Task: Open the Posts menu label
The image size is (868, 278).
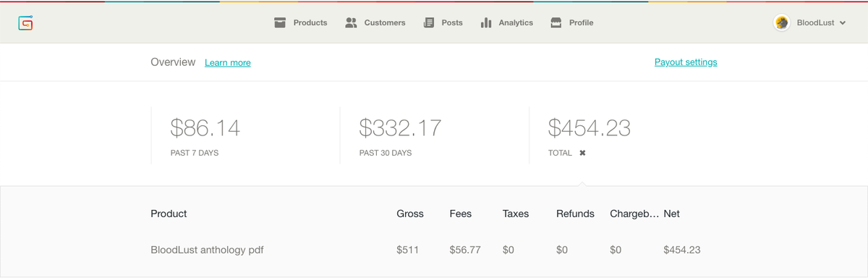Action: pyautogui.click(x=452, y=23)
